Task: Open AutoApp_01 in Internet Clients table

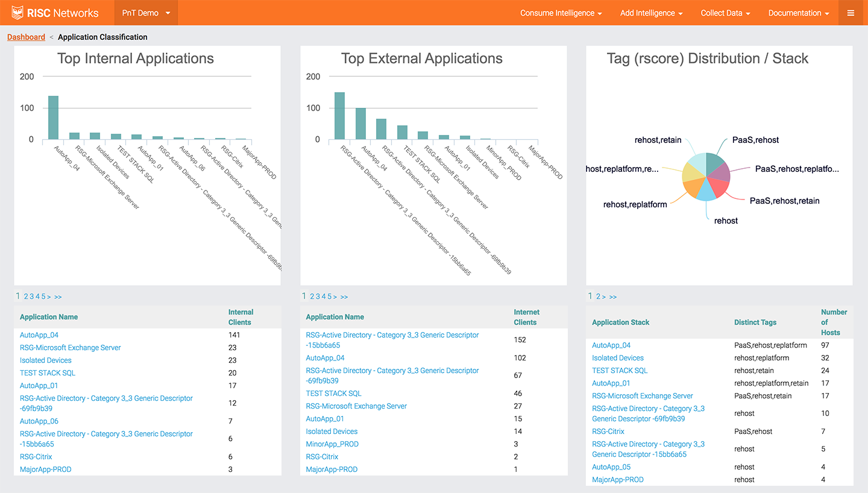Action: (x=325, y=419)
